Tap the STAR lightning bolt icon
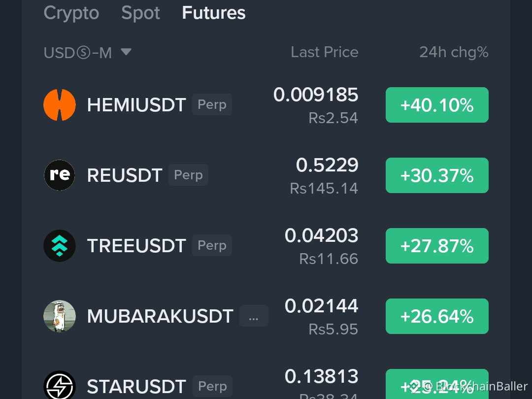532x399 pixels. (60, 386)
